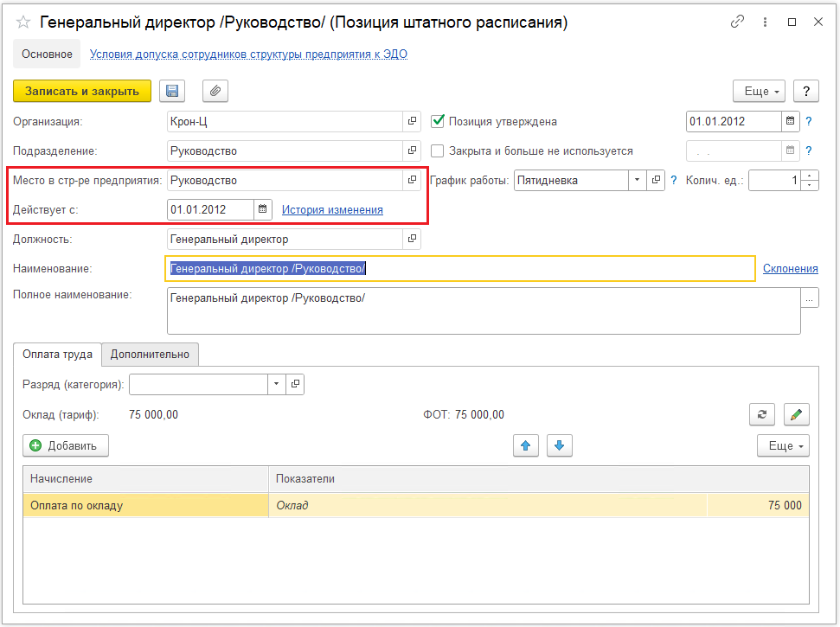840x627 pixels.
Task: Focus the Наименование field
Action: [460, 268]
